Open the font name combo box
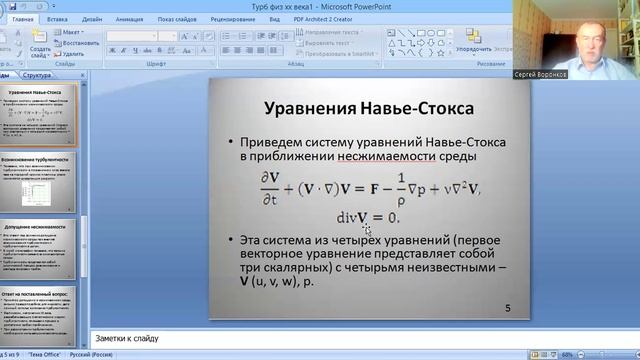This screenshot has height=360, width=640. [x=132, y=36]
